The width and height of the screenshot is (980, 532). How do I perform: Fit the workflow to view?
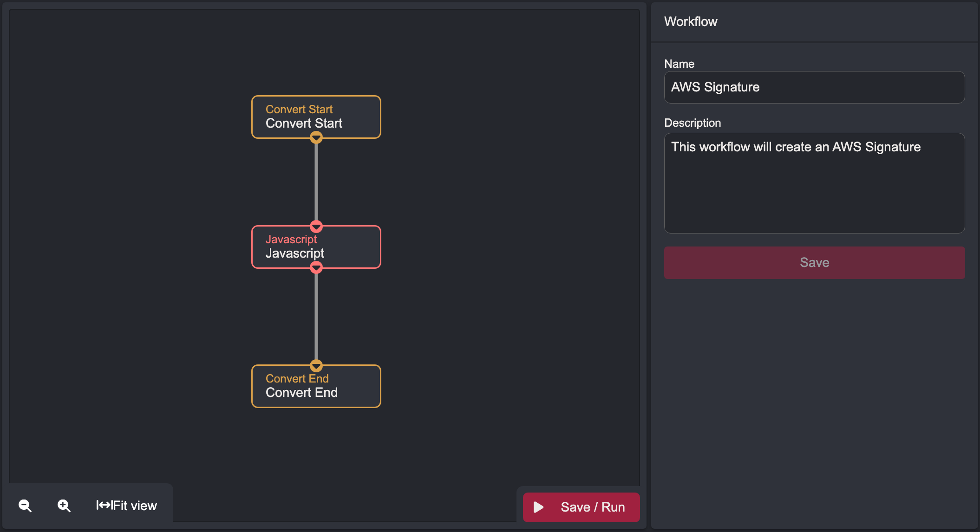pyautogui.click(x=126, y=506)
